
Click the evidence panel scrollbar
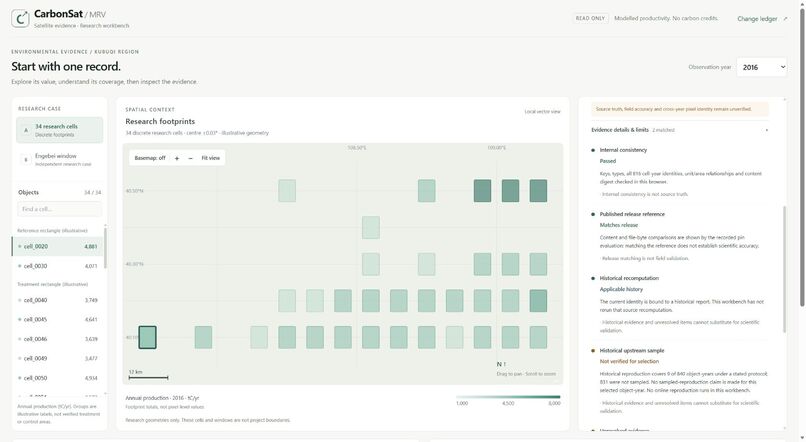[784, 269]
